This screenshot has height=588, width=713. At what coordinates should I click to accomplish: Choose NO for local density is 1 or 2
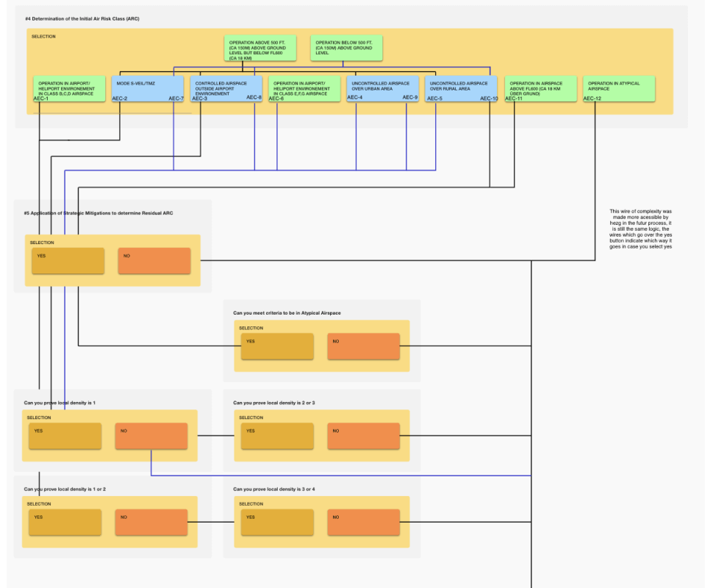[151, 522]
